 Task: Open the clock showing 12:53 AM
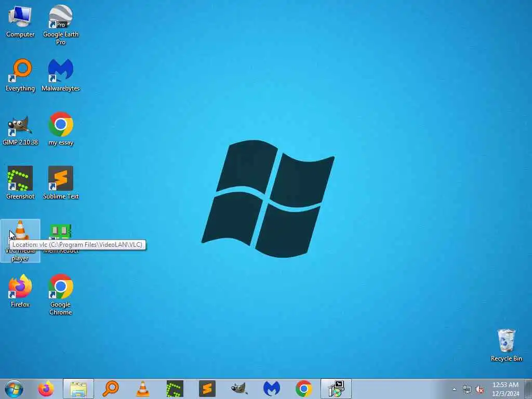coord(506,389)
